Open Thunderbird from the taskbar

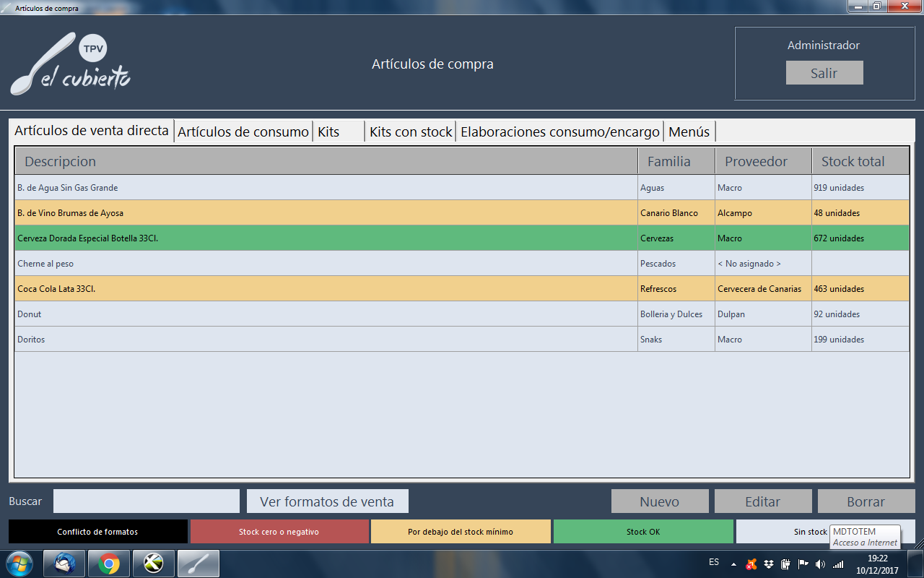pos(64,563)
